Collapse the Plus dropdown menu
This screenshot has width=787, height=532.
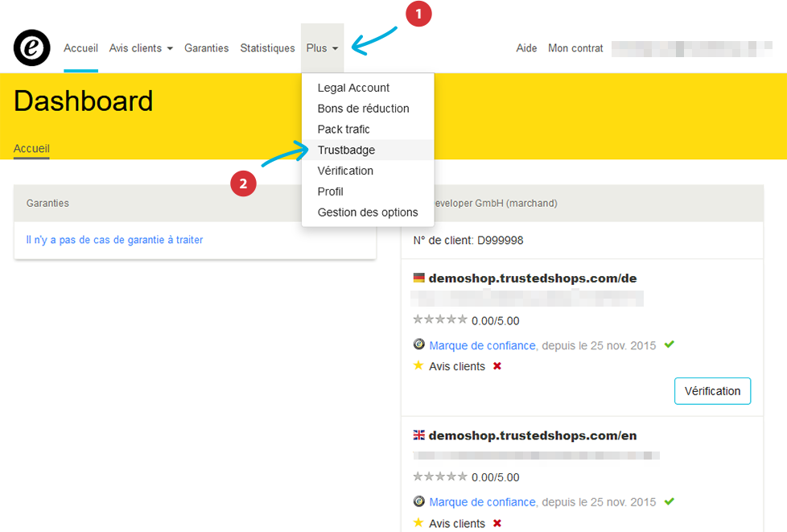click(x=322, y=48)
